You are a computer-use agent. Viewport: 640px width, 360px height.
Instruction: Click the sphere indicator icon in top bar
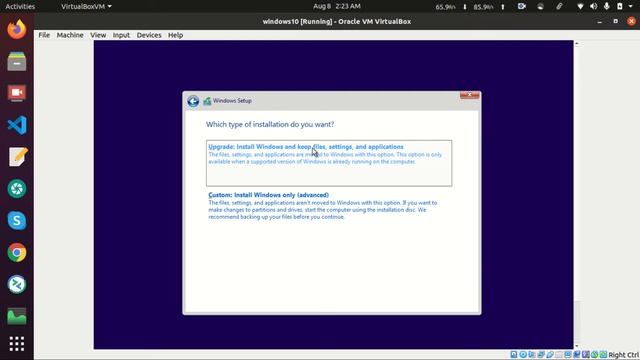[x=540, y=6]
